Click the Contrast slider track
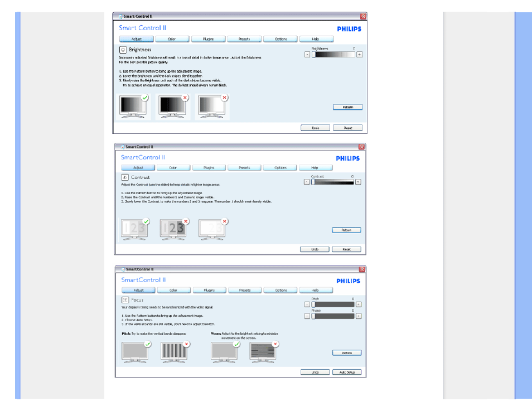This screenshot has width=532, height=411. (x=332, y=182)
